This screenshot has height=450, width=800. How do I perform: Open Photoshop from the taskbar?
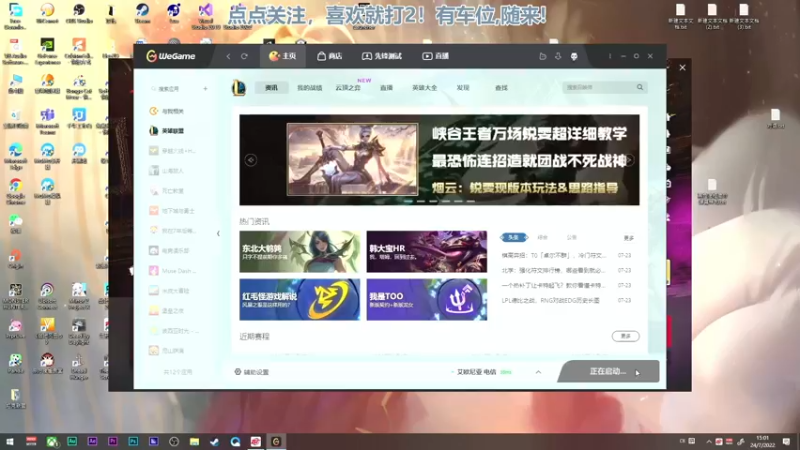click(x=133, y=441)
